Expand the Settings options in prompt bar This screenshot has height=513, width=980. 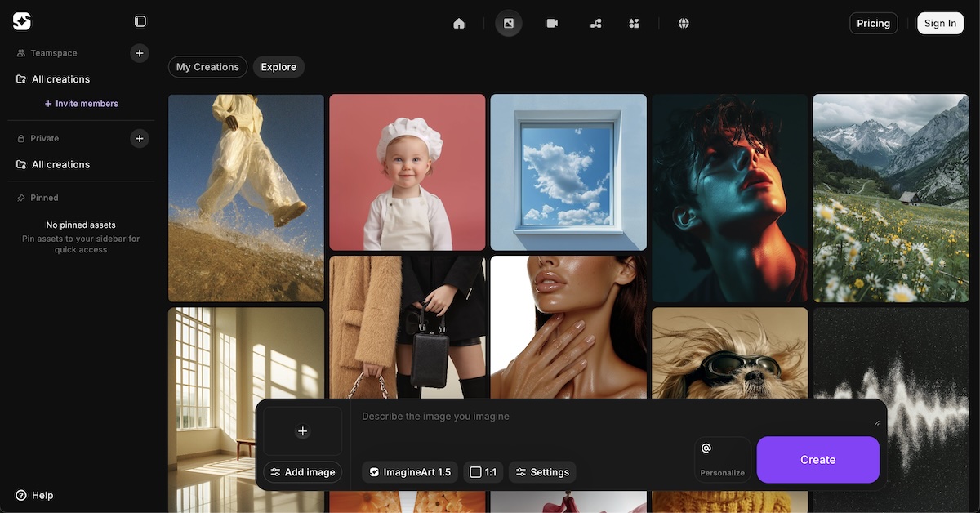point(542,472)
